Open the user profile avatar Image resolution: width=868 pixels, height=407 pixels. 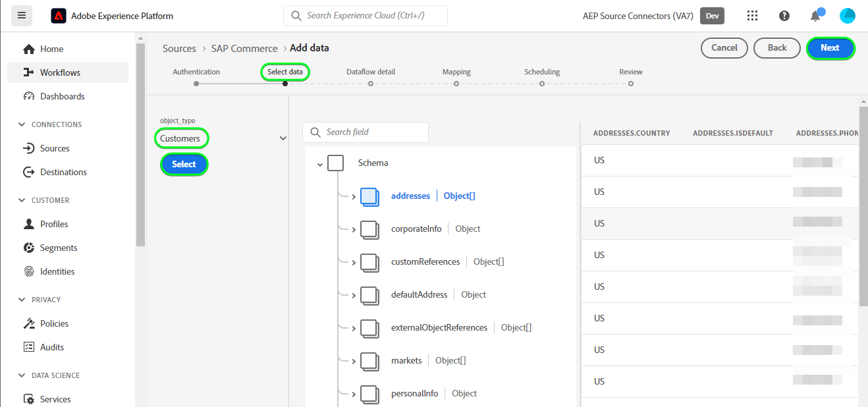(848, 16)
